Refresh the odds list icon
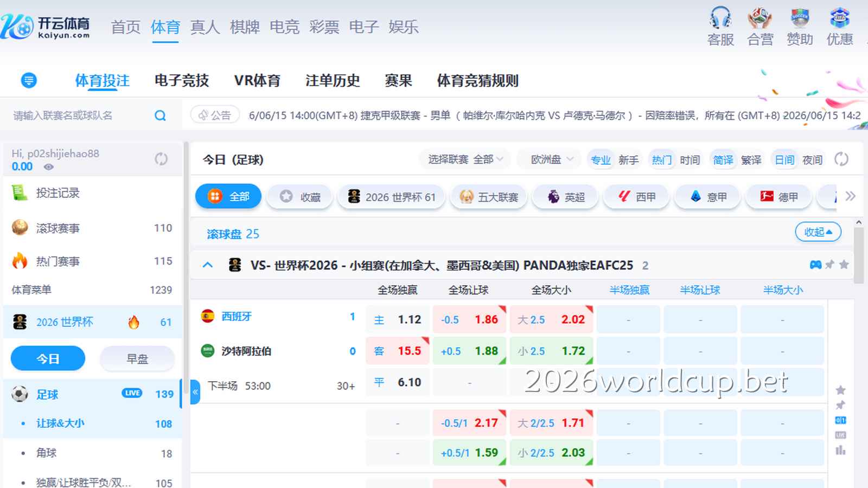 pos(841,159)
